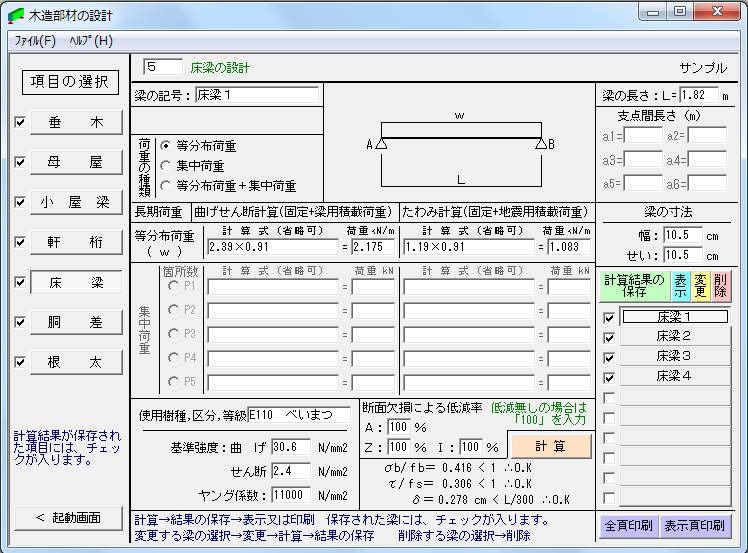Toggle the checkbox beside 軒桁
This screenshot has width=748, height=553.
21,242
